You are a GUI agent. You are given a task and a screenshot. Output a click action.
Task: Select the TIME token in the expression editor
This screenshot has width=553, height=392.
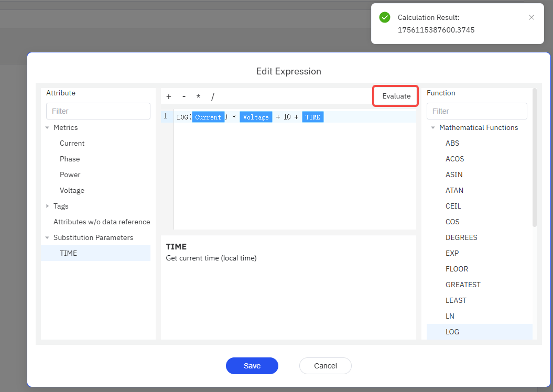coord(312,117)
